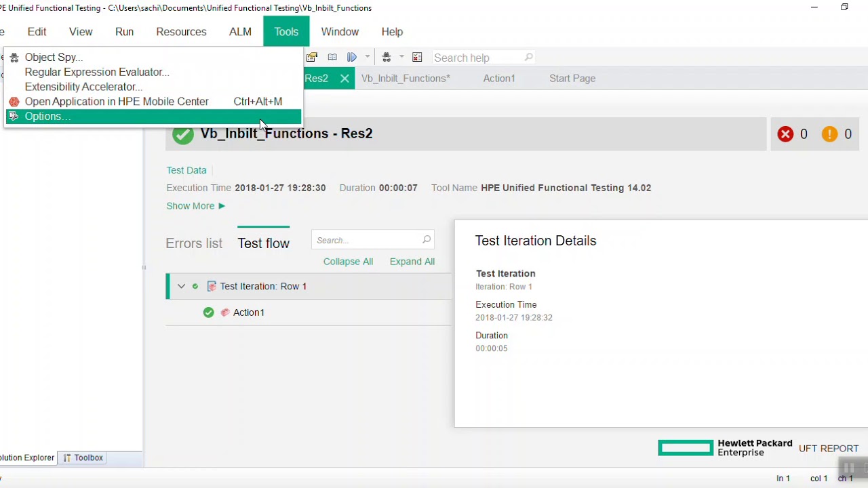Click Collapse All link
The width and height of the screenshot is (868, 488).
348,262
